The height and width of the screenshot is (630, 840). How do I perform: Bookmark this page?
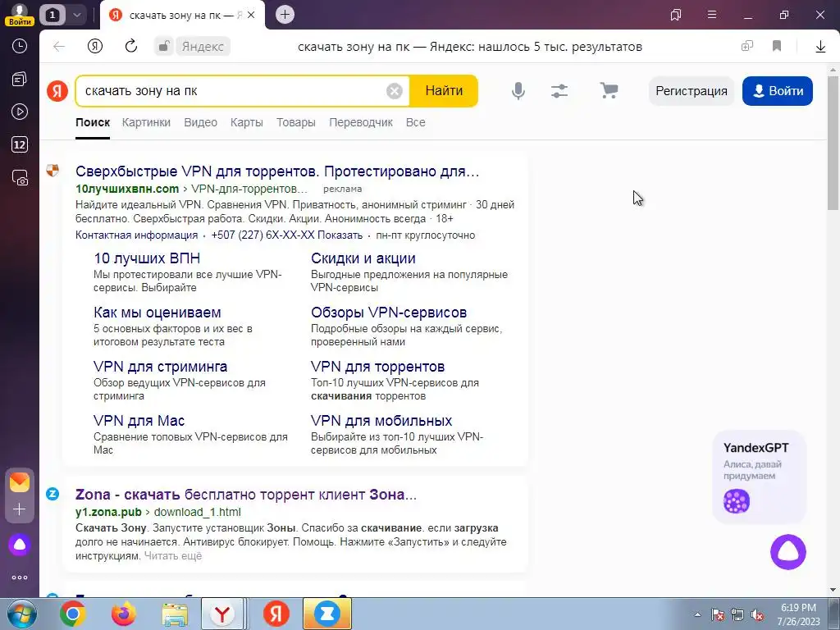coord(777,46)
